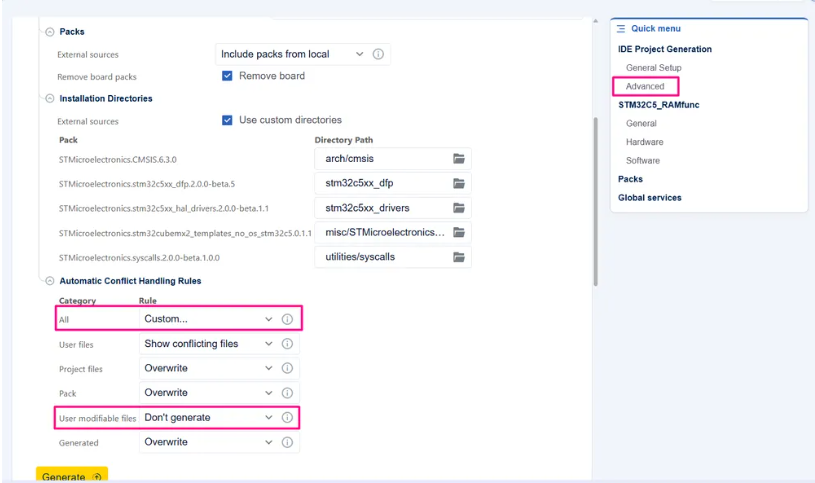815x483 pixels.
Task: Collapse Installation Directories section
Action: 50,98
